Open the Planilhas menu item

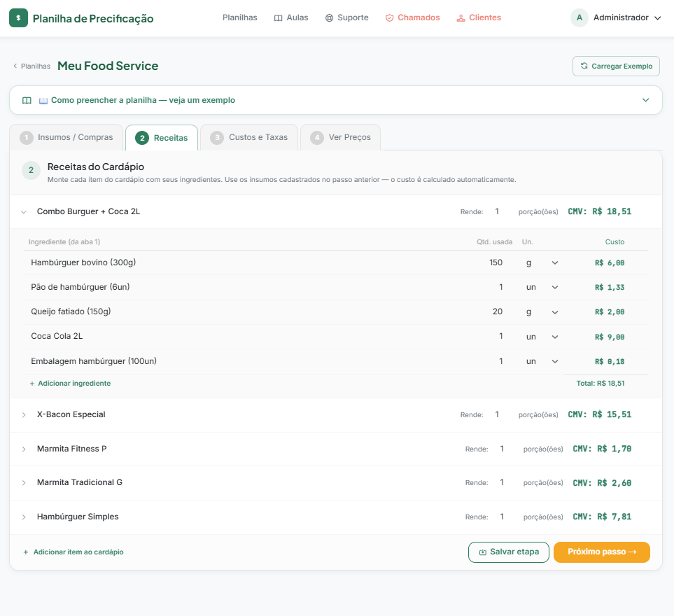click(240, 17)
